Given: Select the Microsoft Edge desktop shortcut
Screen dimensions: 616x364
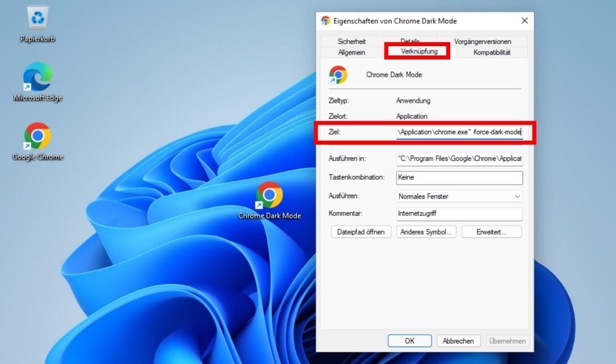Looking at the screenshot, I should click(38, 82).
